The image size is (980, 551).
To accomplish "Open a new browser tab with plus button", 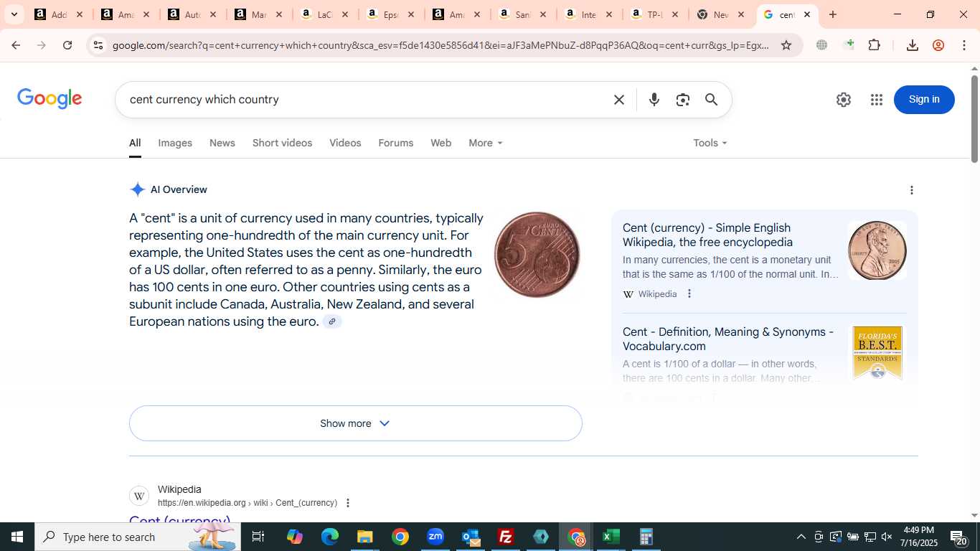I will tap(833, 14).
